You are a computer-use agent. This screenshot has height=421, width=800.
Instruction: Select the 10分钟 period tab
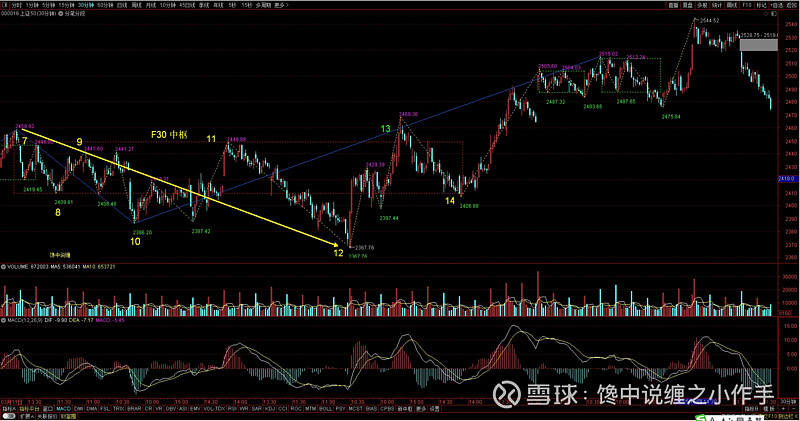(x=168, y=5)
